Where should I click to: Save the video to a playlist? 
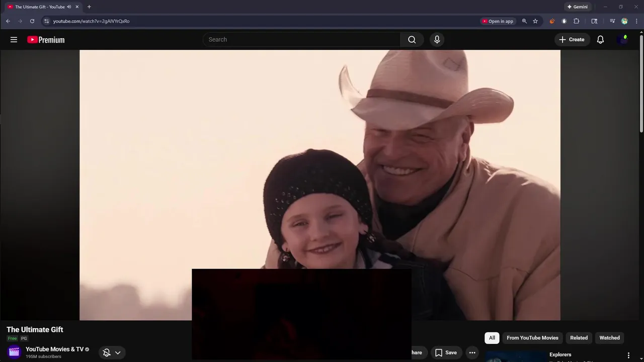(x=446, y=353)
